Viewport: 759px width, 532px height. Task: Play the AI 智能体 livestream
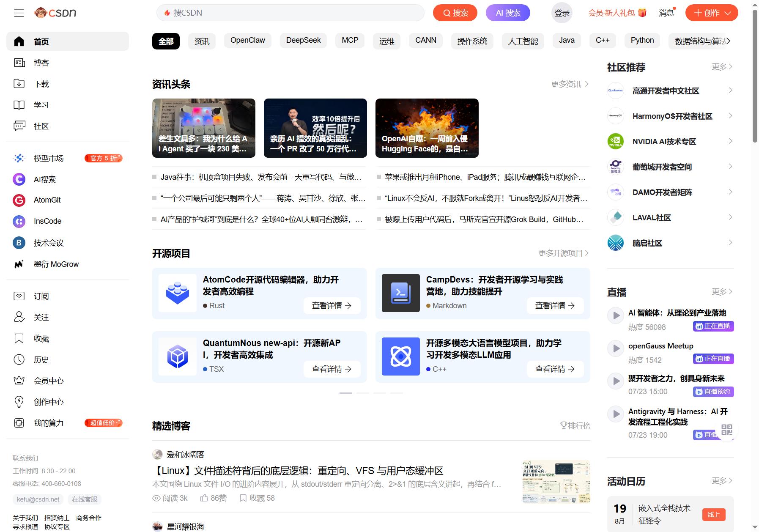pyautogui.click(x=616, y=315)
